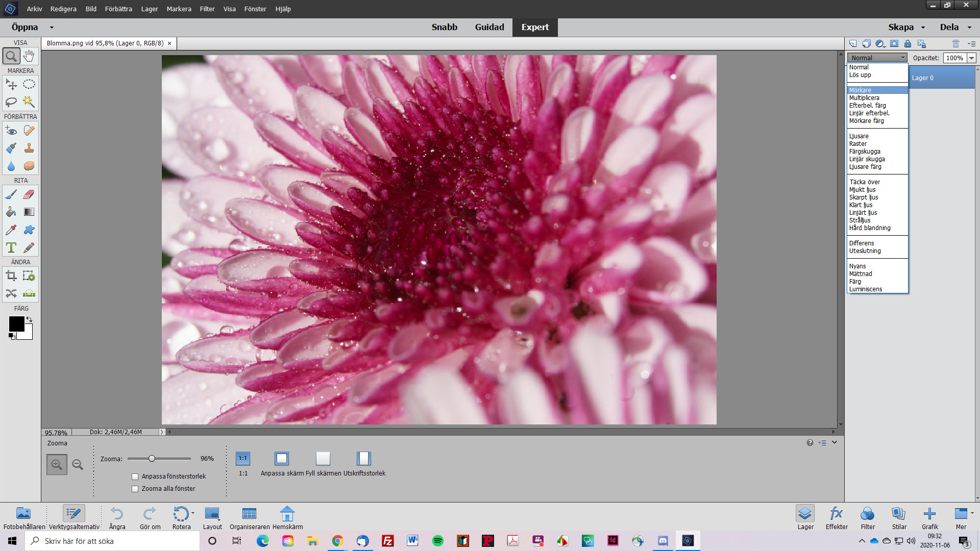Open the Filter menu
This screenshot has width=980, height=551.
[x=207, y=9]
